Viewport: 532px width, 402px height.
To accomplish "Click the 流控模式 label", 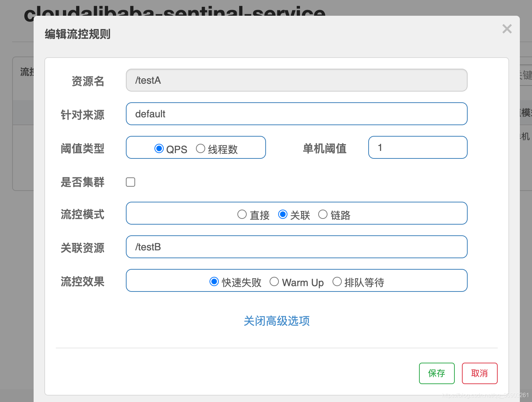I will point(83,214).
